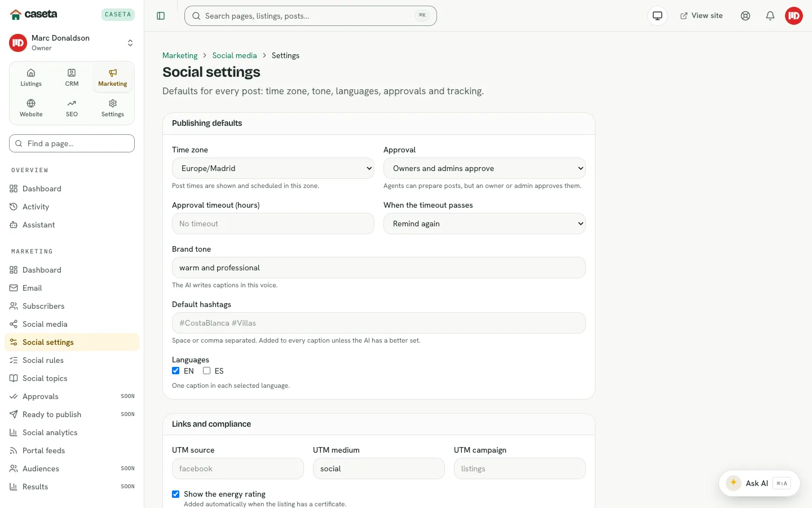Check the ES language checkbox

[207, 371]
